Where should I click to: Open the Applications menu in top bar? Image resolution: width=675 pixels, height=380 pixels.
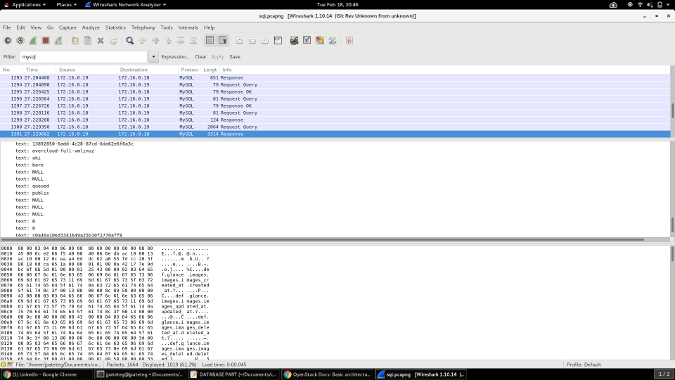(25, 4)
